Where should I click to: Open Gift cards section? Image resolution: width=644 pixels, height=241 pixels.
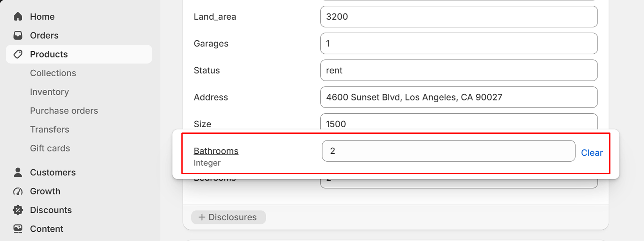tap(50, 148)
